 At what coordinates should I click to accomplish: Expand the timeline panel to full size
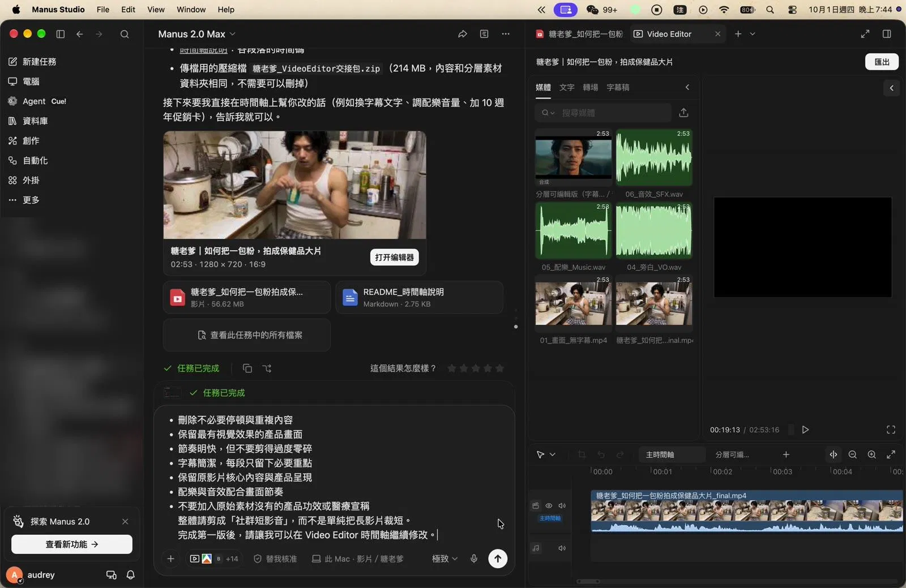click(x=891, y=454)
